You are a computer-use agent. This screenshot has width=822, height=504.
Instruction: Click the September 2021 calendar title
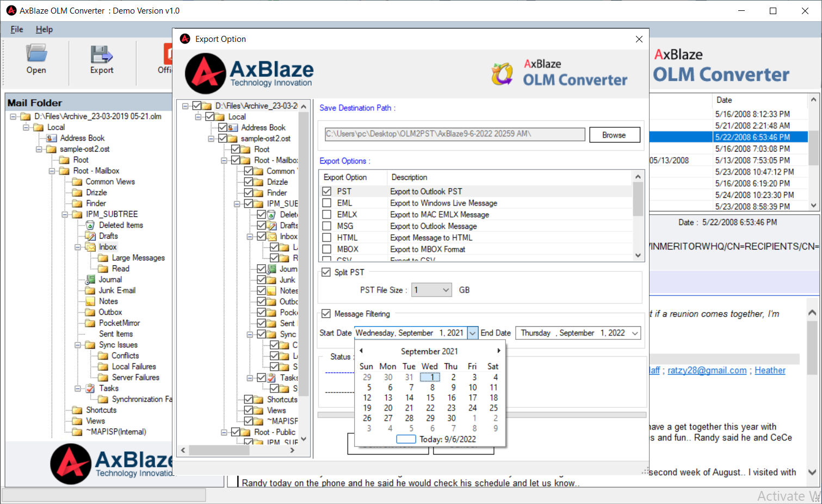(x=429, y=351)
